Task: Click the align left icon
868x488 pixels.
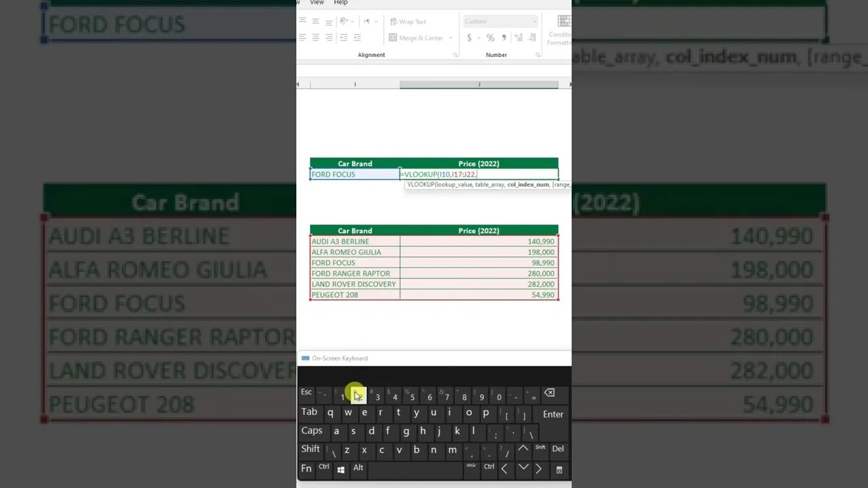Action: coord(302,38)
